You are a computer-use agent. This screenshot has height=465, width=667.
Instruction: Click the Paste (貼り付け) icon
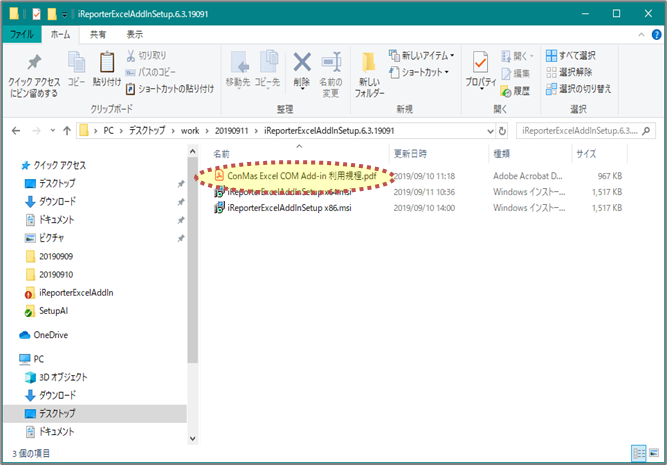(107, 63)
